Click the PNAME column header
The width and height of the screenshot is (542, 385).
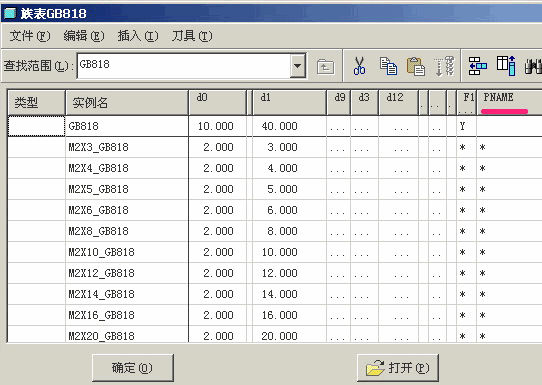[509, 103]
